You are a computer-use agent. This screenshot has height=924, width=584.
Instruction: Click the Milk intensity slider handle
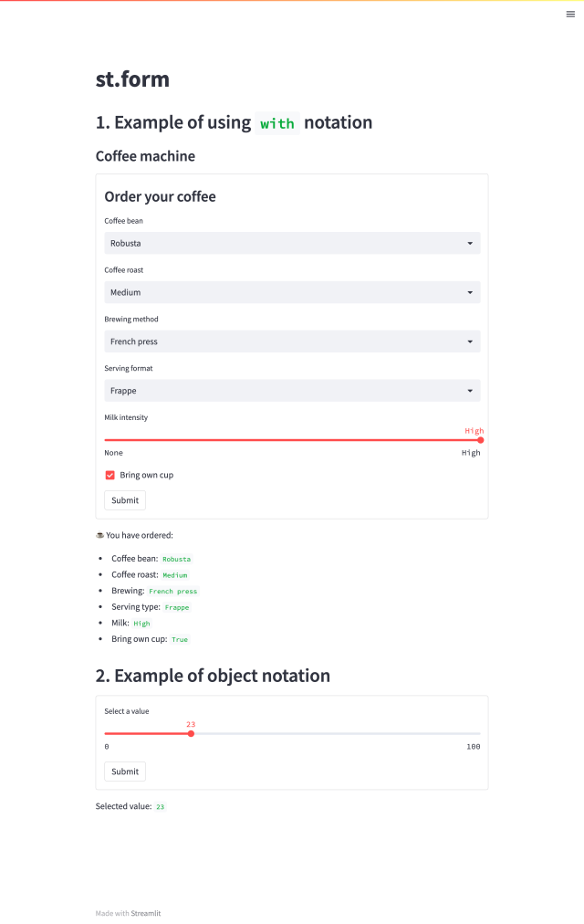pos(480,440)
